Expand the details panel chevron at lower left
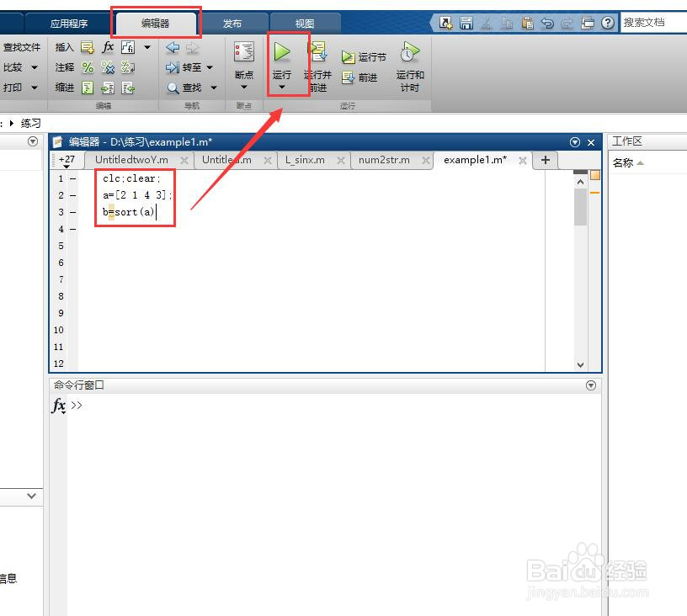This screenshot has height=616, width=687. click(31, 496)
